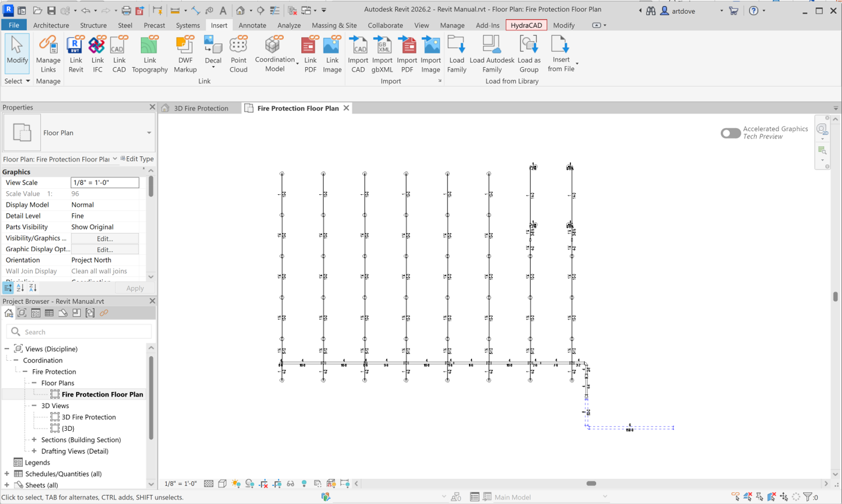Collapse the Fire Protection tree node

tap(25, 372)
